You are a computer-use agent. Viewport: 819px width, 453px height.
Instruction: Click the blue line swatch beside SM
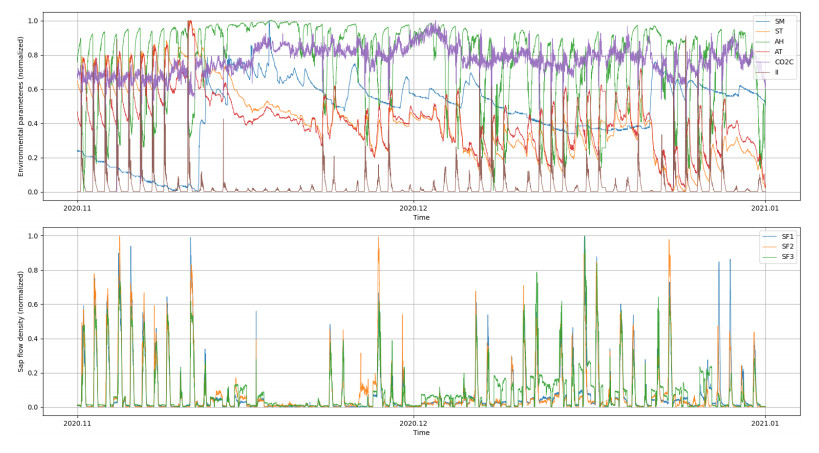763,21
